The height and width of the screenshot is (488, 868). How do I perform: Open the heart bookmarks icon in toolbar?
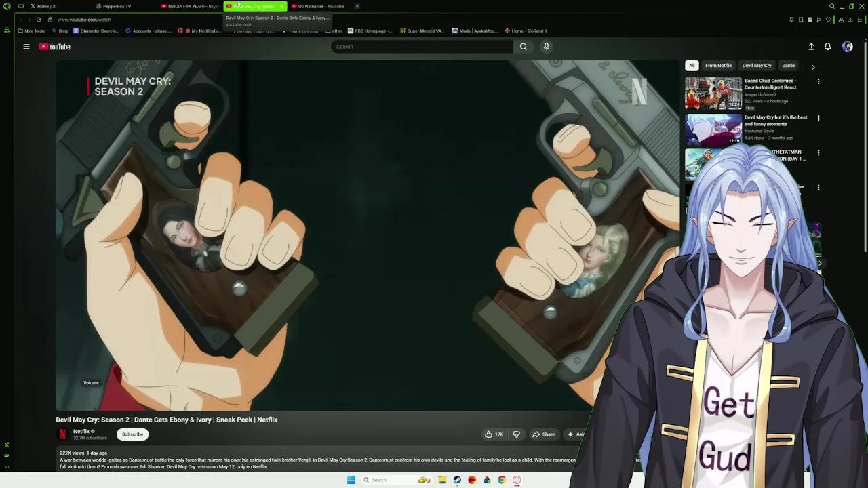(x=828, y=20)
